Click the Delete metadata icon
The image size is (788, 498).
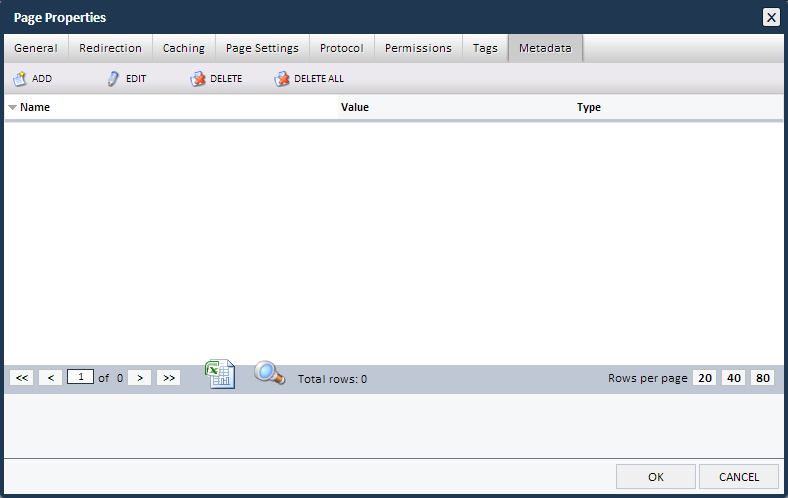(x=198, y=78)
